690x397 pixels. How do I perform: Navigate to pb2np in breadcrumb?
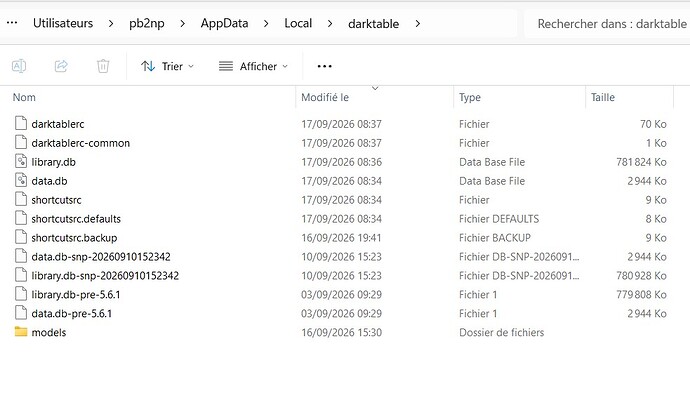click(147, 23)
